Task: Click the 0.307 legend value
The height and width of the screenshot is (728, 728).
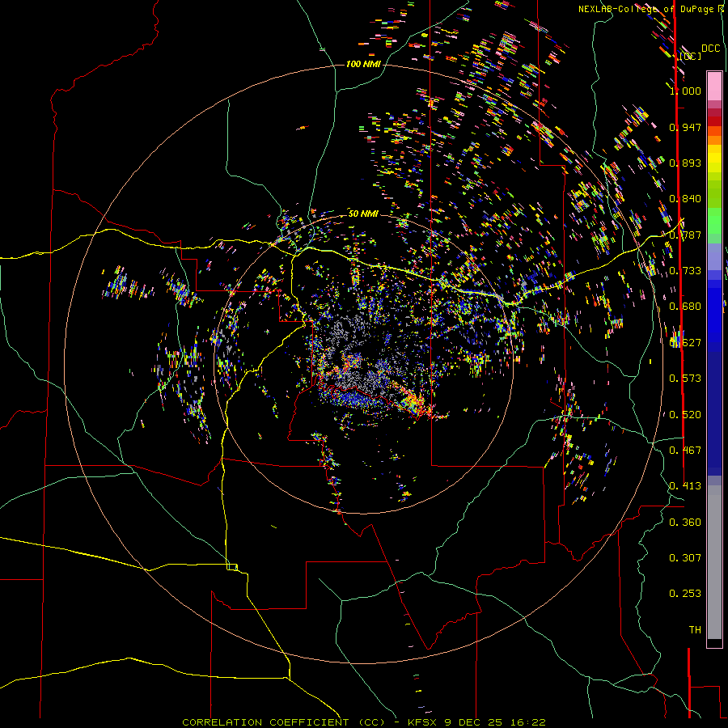Action: coord(685,558)
